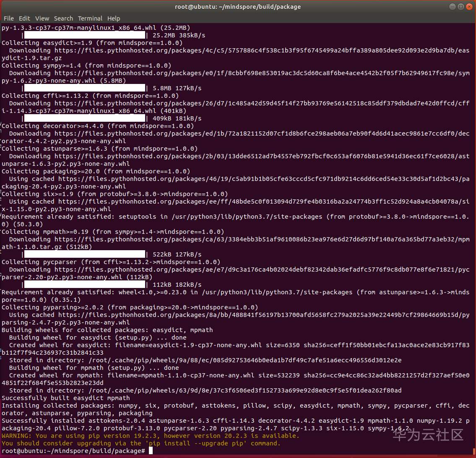Viewport: 476px width, 458px height.
Task: Open the Terminal menu
Action: click(90, 18)
